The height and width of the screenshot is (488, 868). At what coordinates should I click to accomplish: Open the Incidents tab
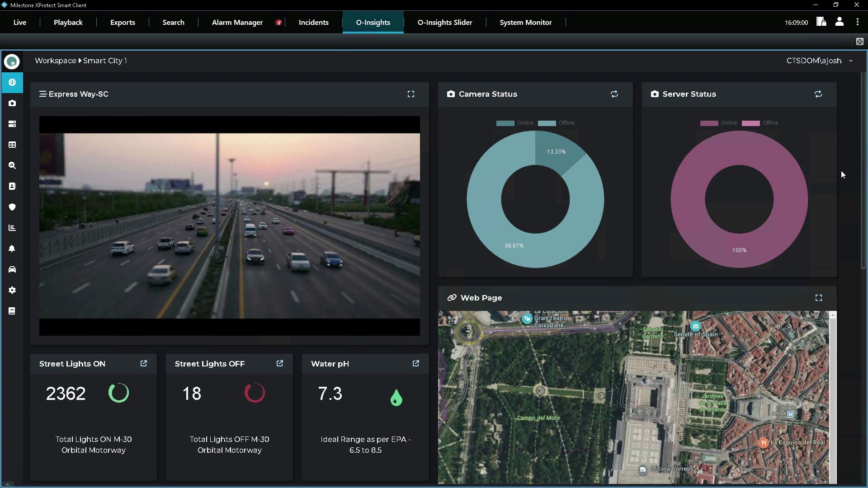pos(313,22)
